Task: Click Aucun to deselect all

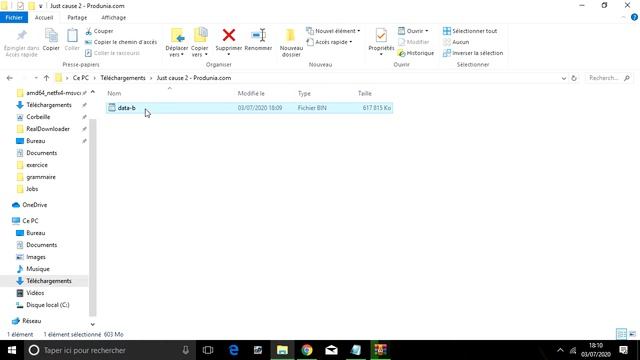Action: click(456, 42)
